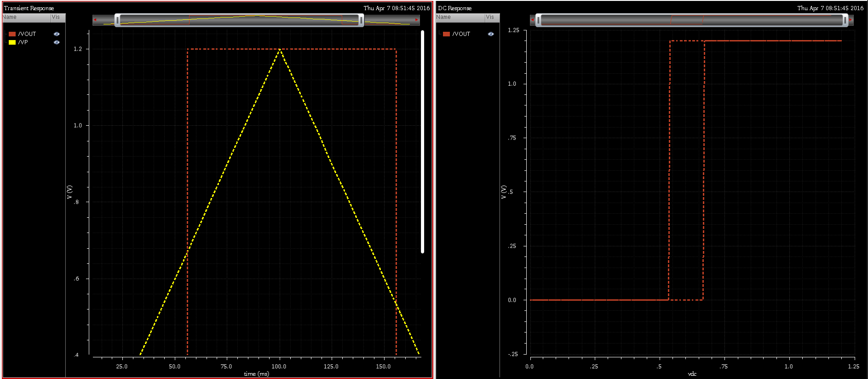Grab right handle of Transient zoom slider

point(361,20)
